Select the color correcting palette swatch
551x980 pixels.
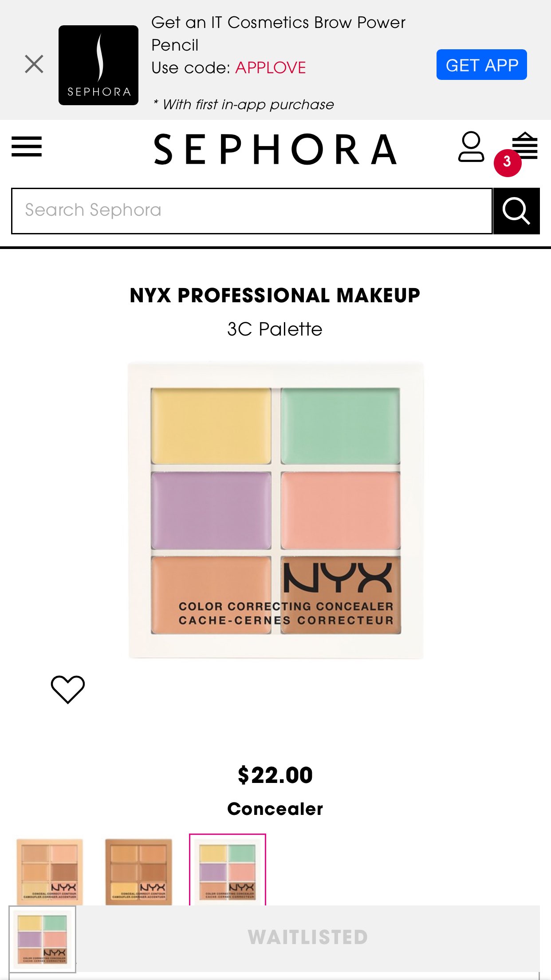pos(228,870)
